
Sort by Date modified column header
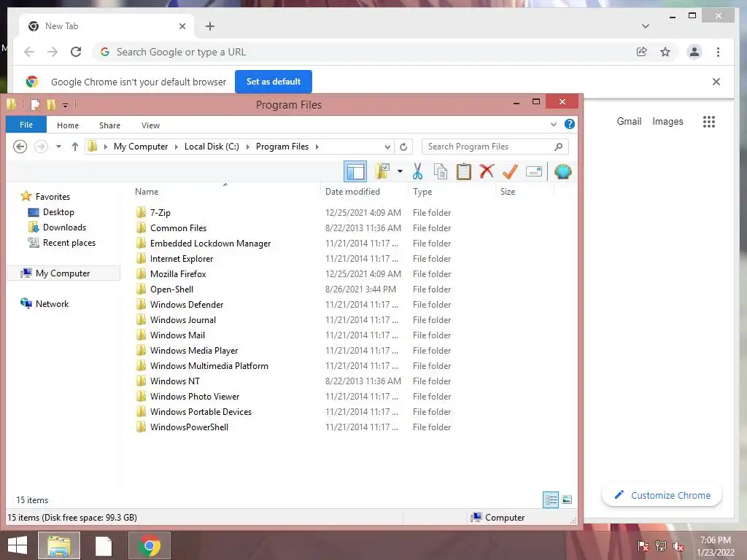click(x=365, y=192)
